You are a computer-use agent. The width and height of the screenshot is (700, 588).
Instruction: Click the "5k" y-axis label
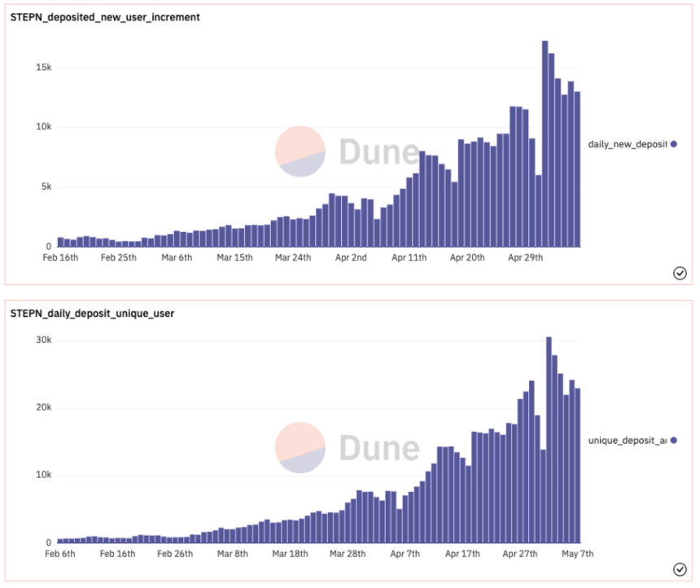tap(46, 186)
